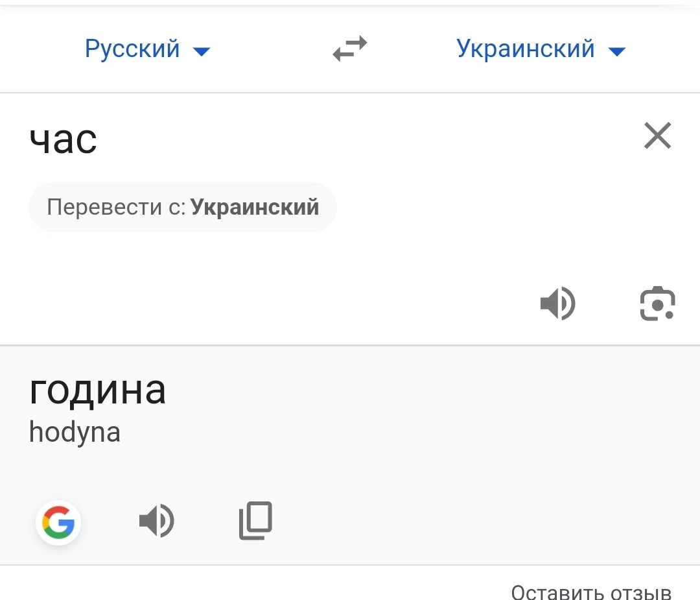The image size is (700, 600).
Task: Open the 'Оставить отзыв' feedback link
Action: [590, 592]
